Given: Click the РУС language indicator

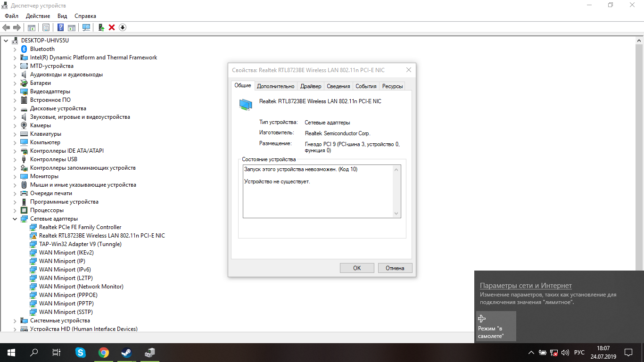Looking at the screenshot, I should click(x=579, y=353).
